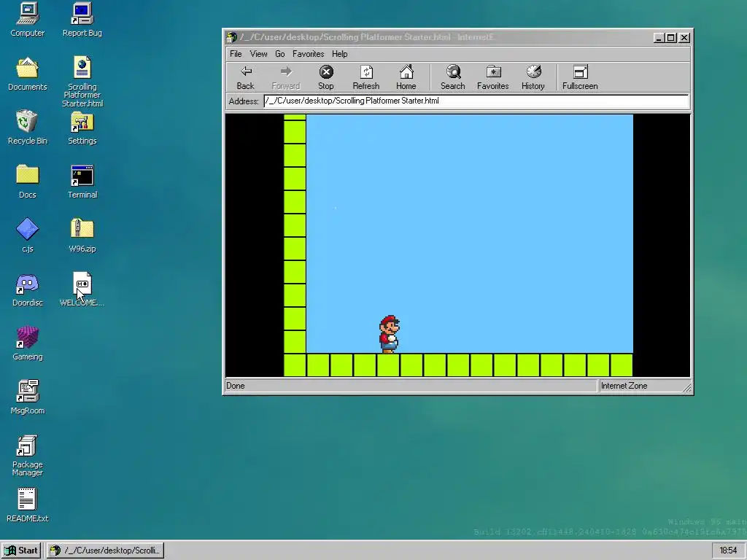
Task: Open the Favorites menu in menu bar
Action: pos(309,54)
